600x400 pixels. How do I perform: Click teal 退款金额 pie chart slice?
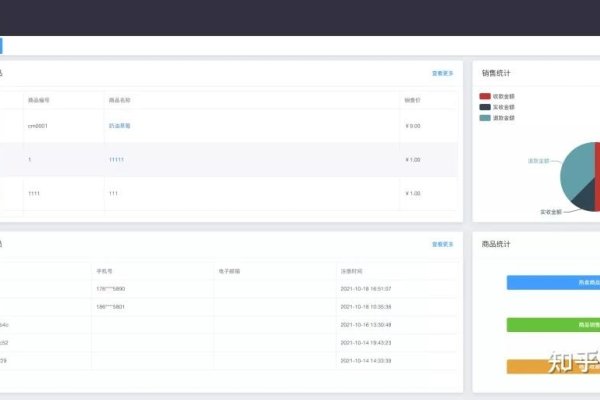[577, 170]
